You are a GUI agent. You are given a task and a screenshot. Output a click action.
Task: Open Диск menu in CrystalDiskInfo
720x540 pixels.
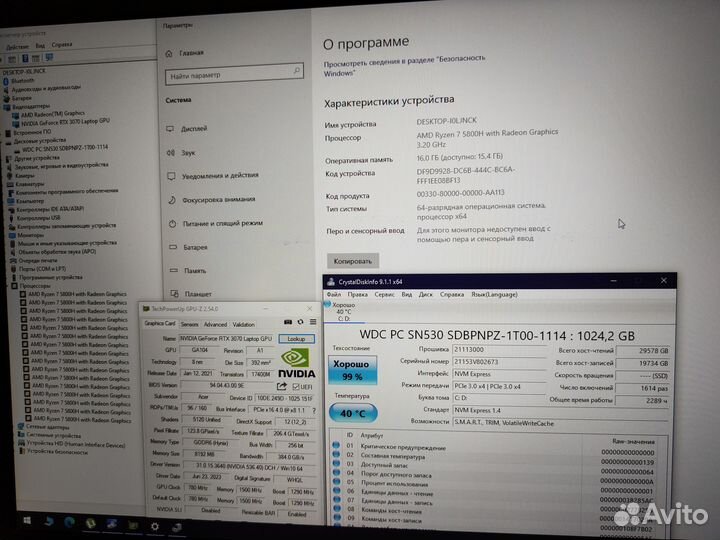click(x=425, y=294)
